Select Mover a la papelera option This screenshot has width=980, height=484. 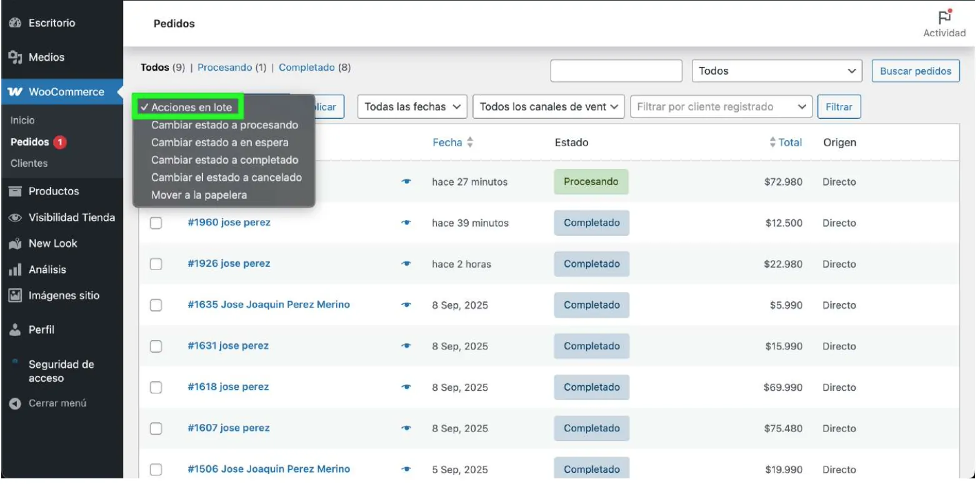[199, 195]
